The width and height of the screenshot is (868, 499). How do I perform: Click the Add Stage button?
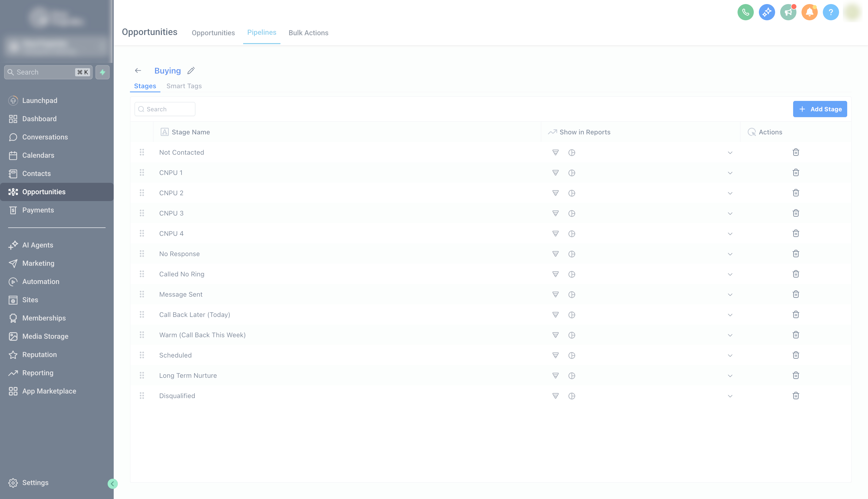[820, 109]
